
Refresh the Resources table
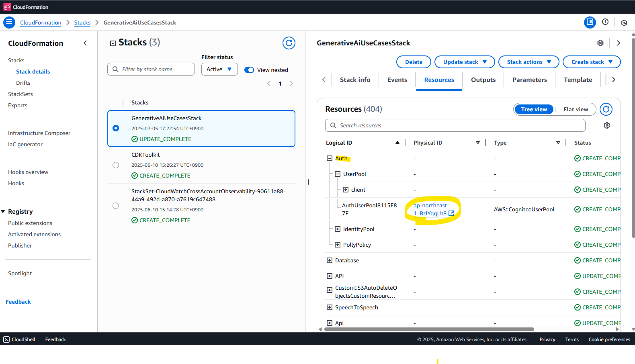[x=606, y=109]
